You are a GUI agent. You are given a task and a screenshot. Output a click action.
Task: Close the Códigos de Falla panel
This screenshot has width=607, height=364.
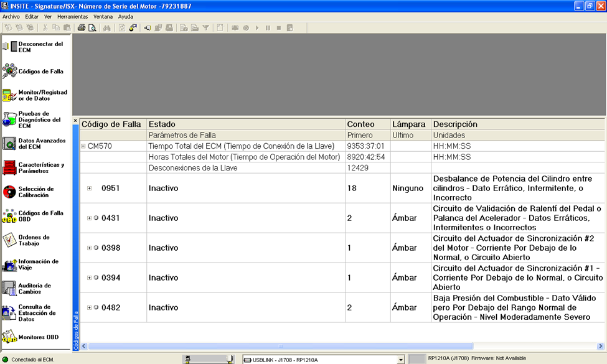pos(76,121)
